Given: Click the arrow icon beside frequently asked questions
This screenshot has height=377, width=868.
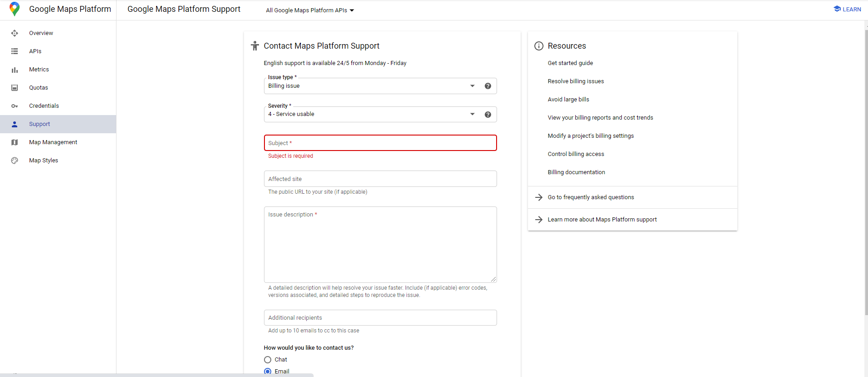Looking at the screenshot, I should pos(539,197).
